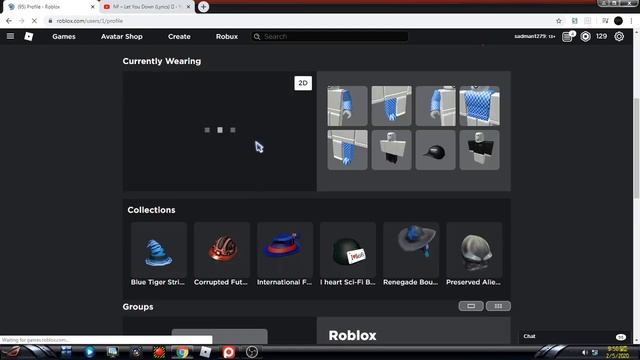Open the hamburger navigation menu
This screenshot has width=640, height=360.
(10, 36)
